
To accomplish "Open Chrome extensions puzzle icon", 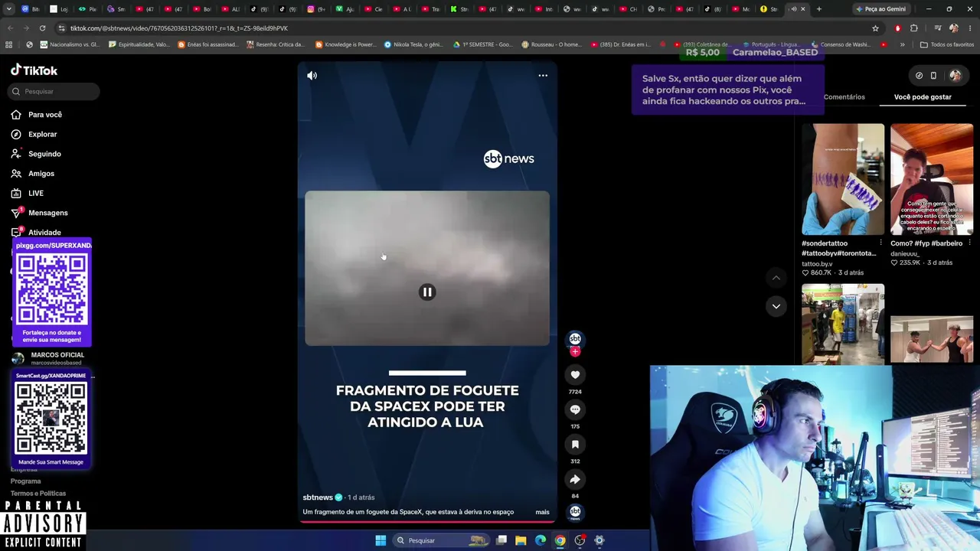I will [914, 28].
